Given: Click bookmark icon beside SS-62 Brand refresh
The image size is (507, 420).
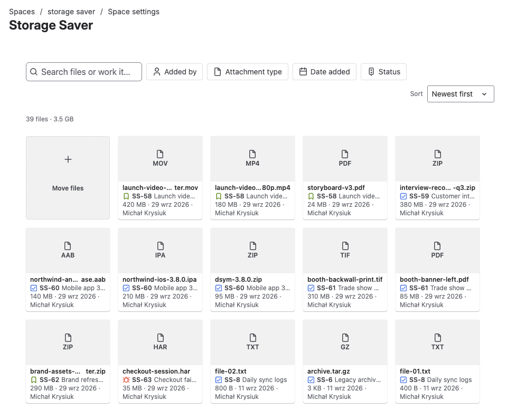Looking at the screenshot, I should pos(34,380).
